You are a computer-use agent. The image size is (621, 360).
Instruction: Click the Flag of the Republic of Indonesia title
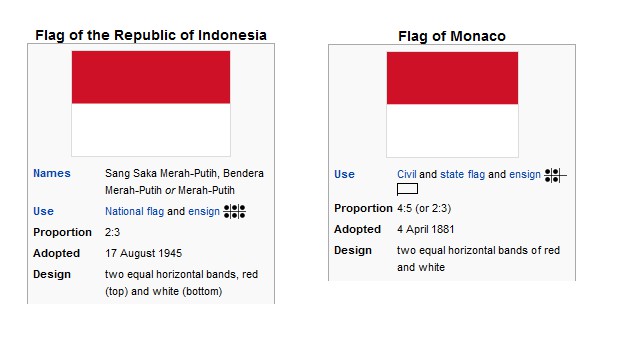(151, 35)
